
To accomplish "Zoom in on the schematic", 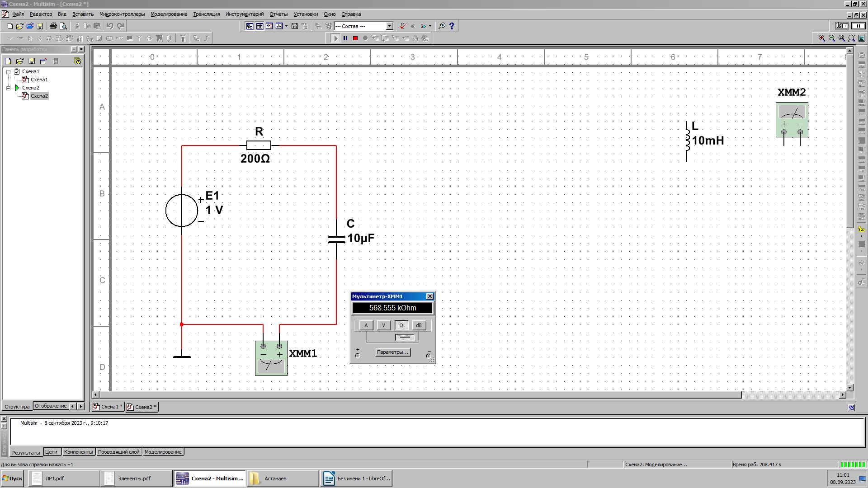I will tap(822, 38).
